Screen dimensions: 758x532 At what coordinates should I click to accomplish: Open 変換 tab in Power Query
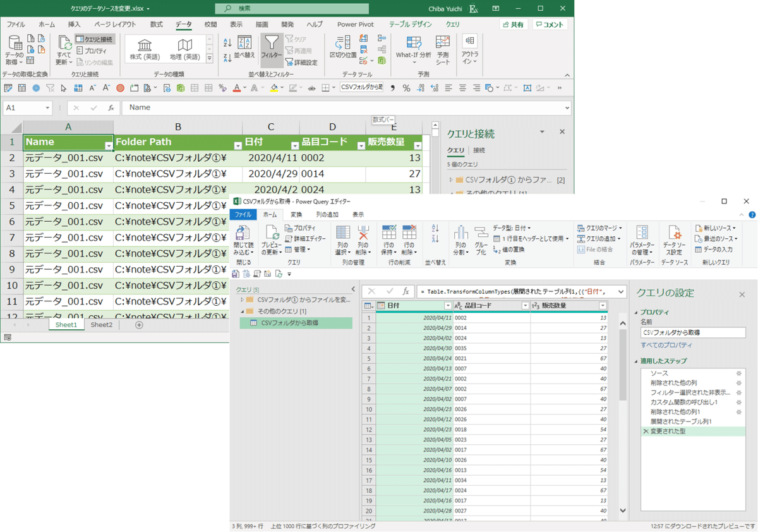point(296,214)
